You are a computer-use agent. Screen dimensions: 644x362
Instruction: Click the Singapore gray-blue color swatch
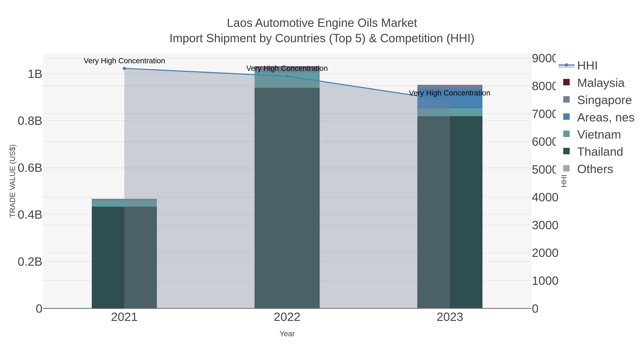point(566,99)
